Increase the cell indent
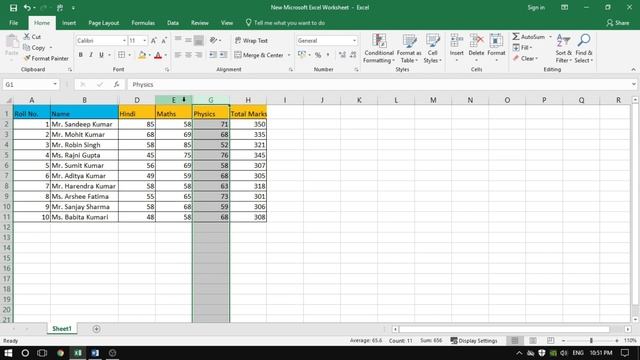 223,55
